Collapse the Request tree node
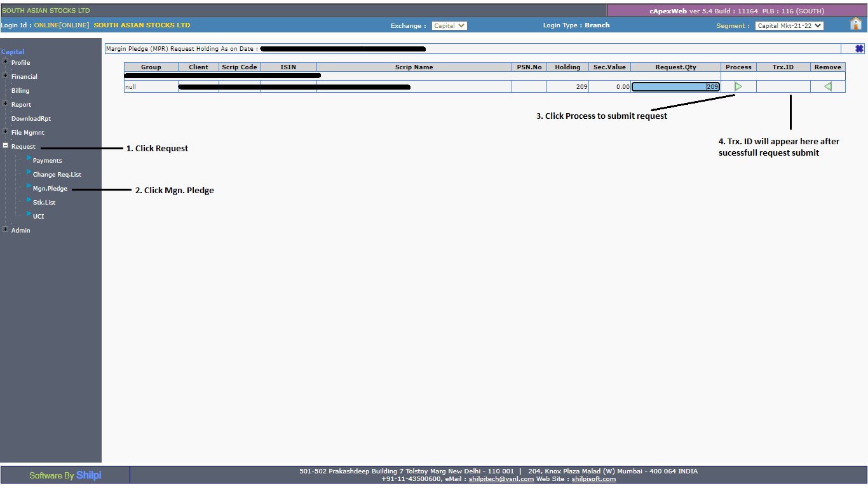The image size is (868, 488). click(x=6, y=146)
